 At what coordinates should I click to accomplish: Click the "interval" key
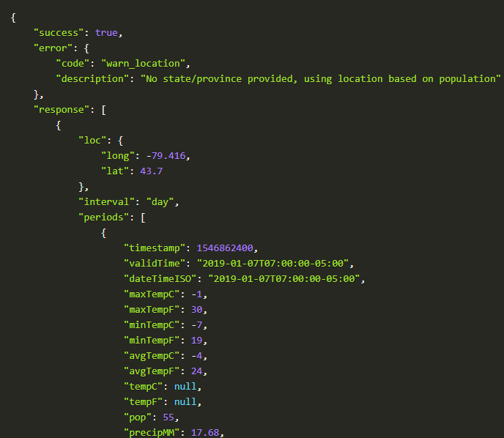click(107, 202)
